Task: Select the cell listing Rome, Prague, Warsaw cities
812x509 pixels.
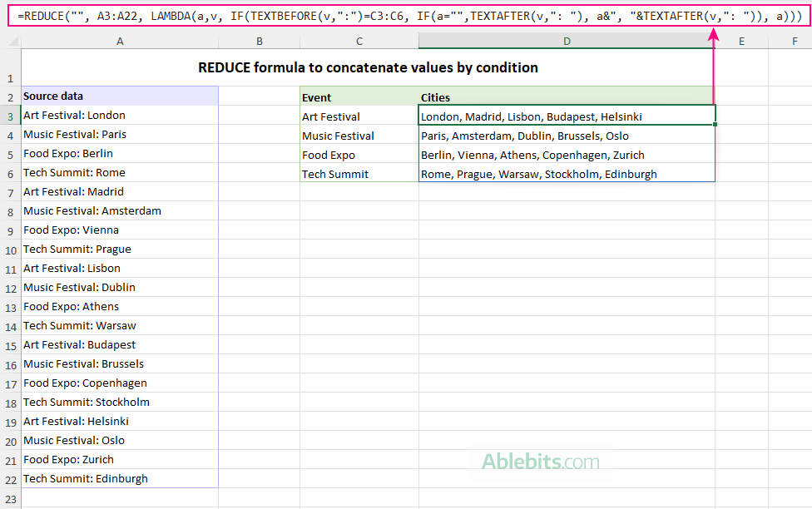Action: tap(567, 173)
